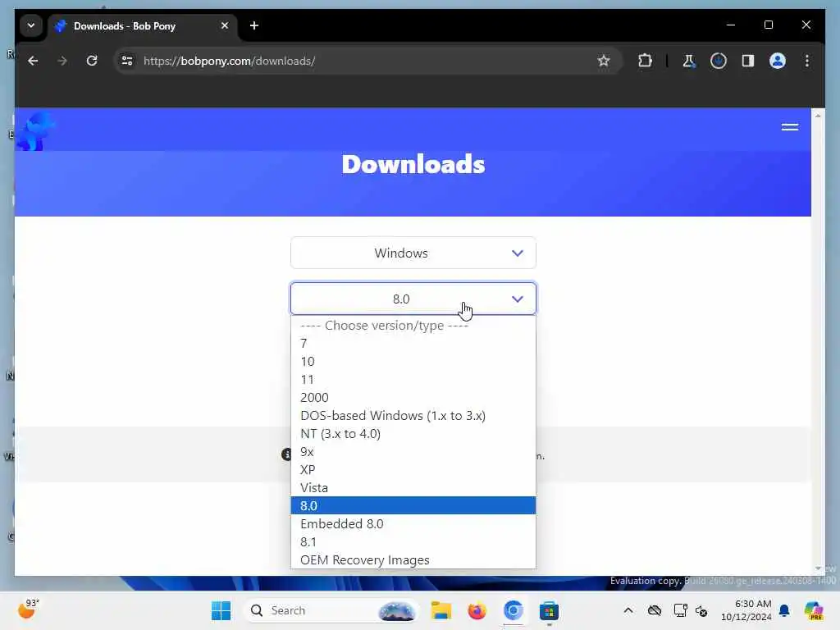Screen dimensions: 840x630
Task: Collapse the 8.0 version dropdown
Action: (x=413, y=299)
